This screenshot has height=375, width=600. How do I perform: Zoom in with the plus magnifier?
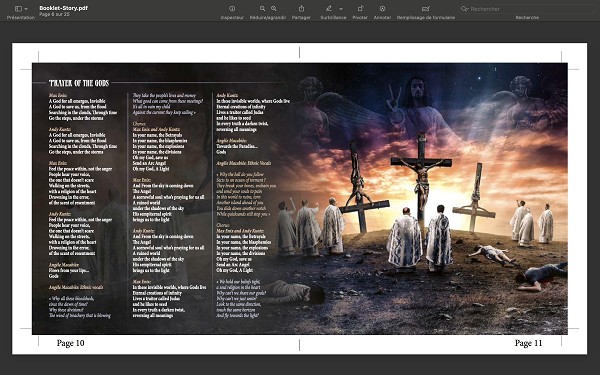pyautogui.click(x=274, y=8)
